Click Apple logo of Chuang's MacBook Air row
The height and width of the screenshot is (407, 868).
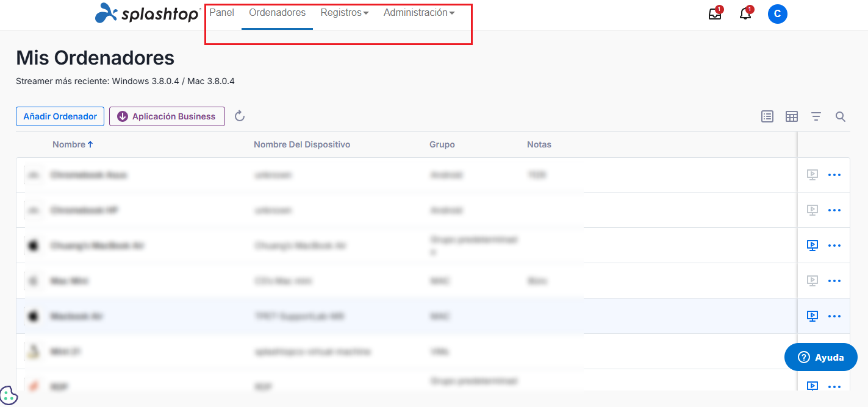tap(33, 246)
